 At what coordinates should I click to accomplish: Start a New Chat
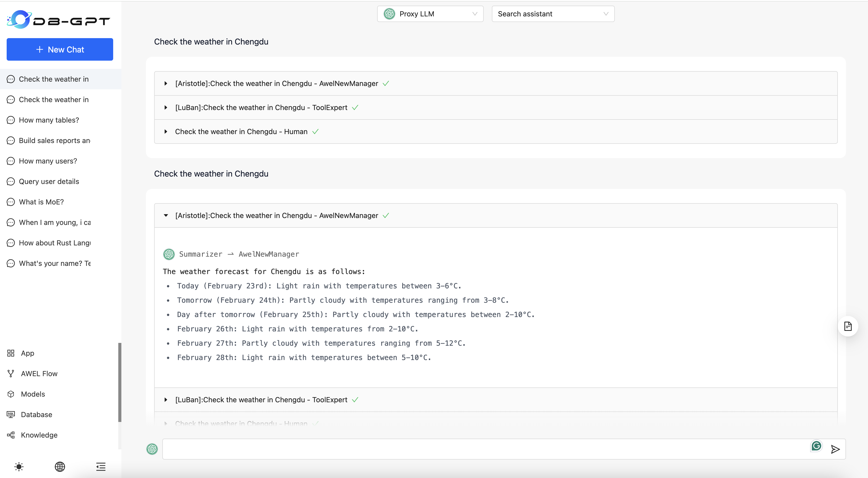point(60,50)
